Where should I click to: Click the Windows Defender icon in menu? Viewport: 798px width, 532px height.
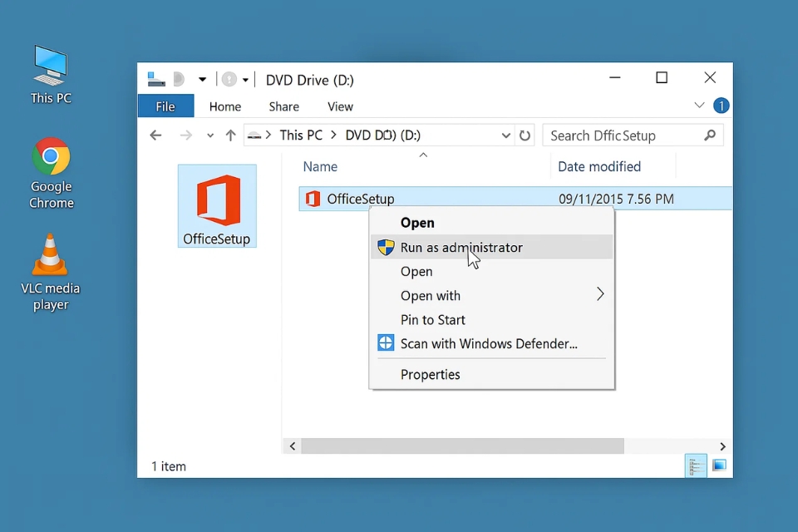386,343
